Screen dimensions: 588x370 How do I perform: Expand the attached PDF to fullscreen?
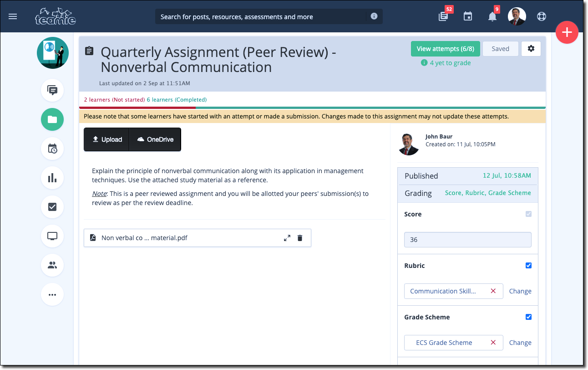[x=287, y=238]
